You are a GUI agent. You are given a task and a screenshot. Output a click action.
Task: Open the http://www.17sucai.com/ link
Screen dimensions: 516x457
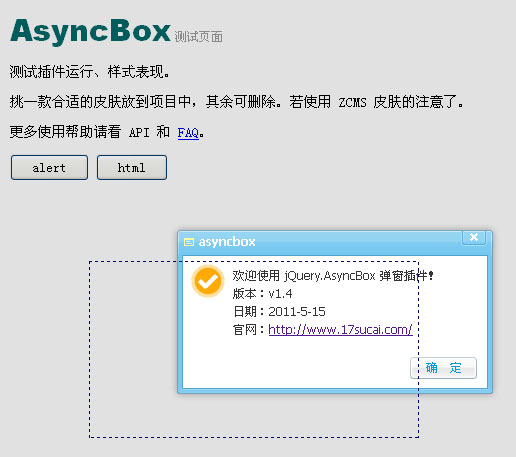coord(340,329)
